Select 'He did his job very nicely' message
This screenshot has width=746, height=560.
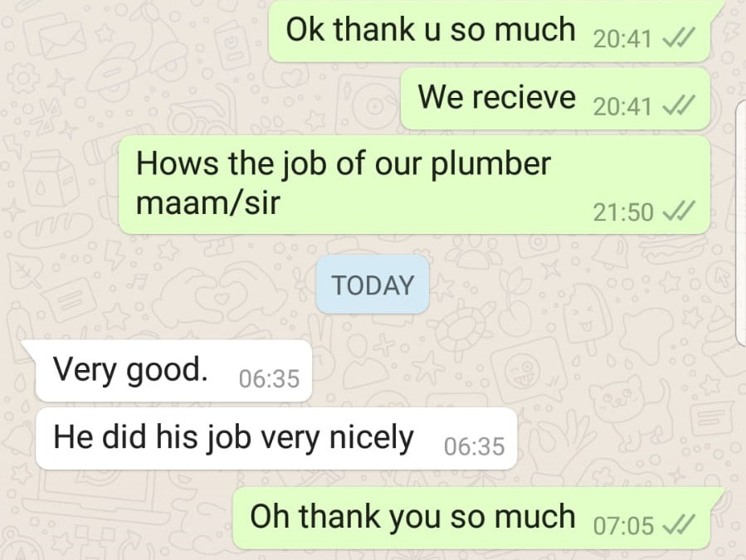click(276, 438)
